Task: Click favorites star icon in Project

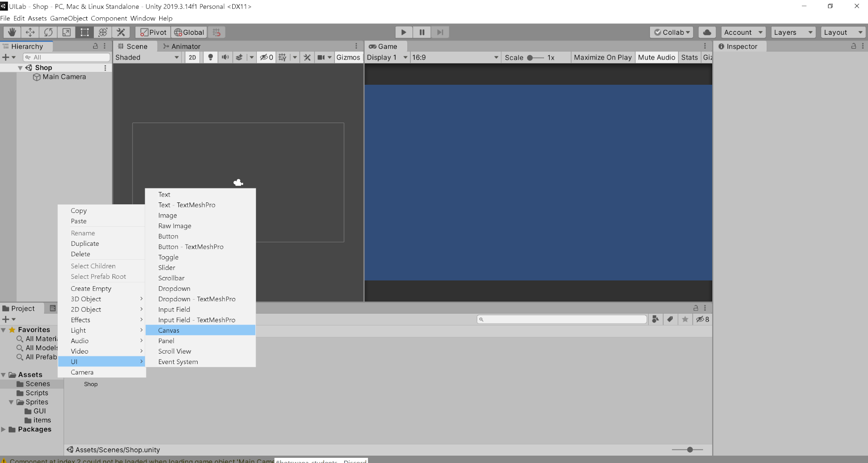Action: 685,319
